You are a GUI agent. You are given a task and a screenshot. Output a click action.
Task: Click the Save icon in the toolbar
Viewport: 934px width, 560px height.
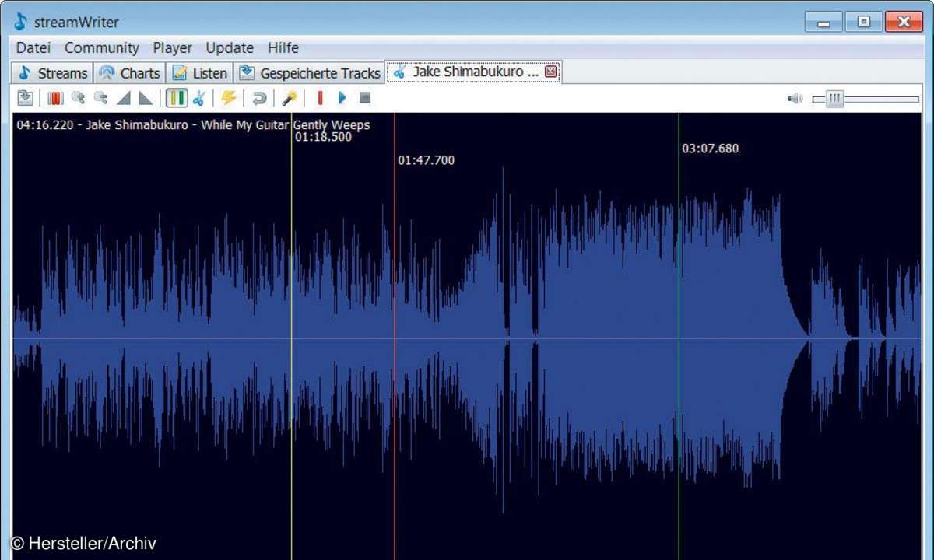tap(26, 98)
